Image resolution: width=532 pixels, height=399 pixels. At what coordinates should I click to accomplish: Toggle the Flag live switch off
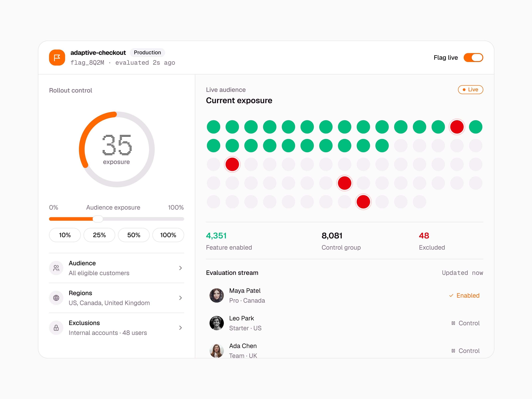point(473,58)
